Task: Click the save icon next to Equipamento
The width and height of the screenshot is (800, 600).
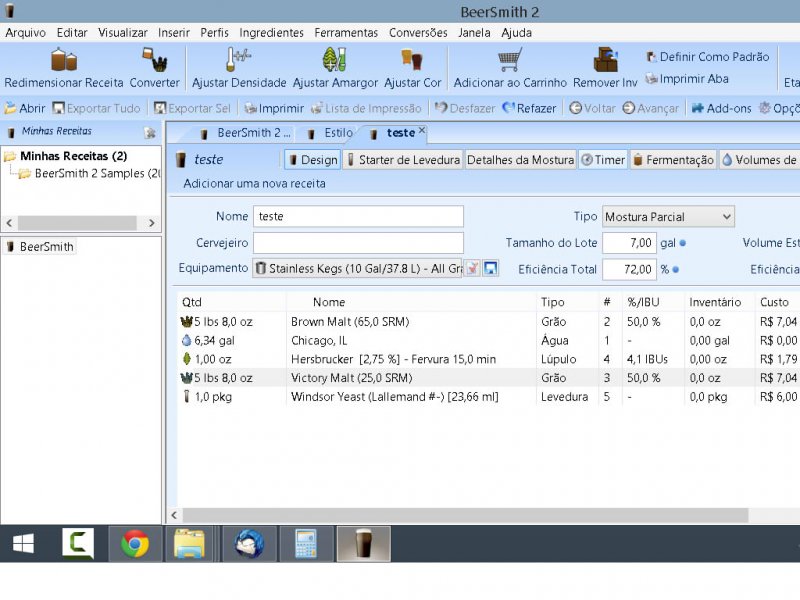Action: click(490, 268)
